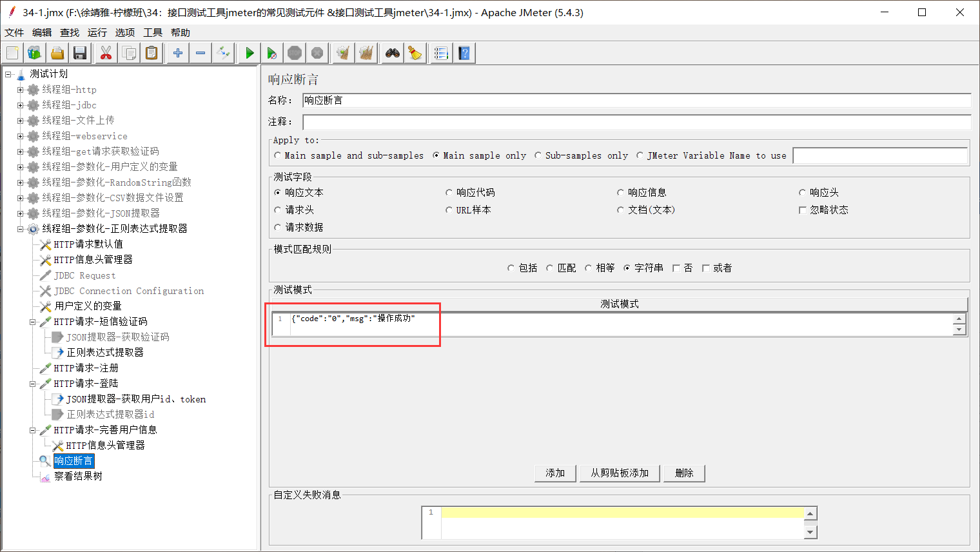Screen dimensions: 980x552
Task: Open the 帮助 menu
Action: coord(181,32)
